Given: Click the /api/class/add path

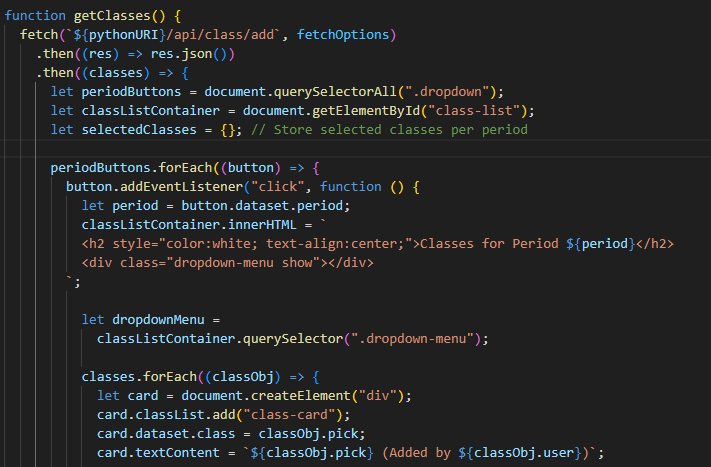Looking at the screenshot, I should (220, 35).
